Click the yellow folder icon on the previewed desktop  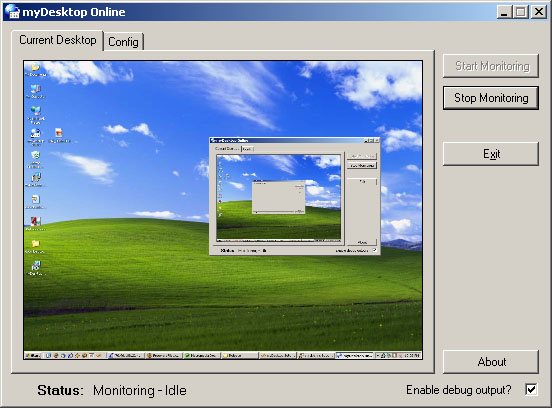(35, 244)
